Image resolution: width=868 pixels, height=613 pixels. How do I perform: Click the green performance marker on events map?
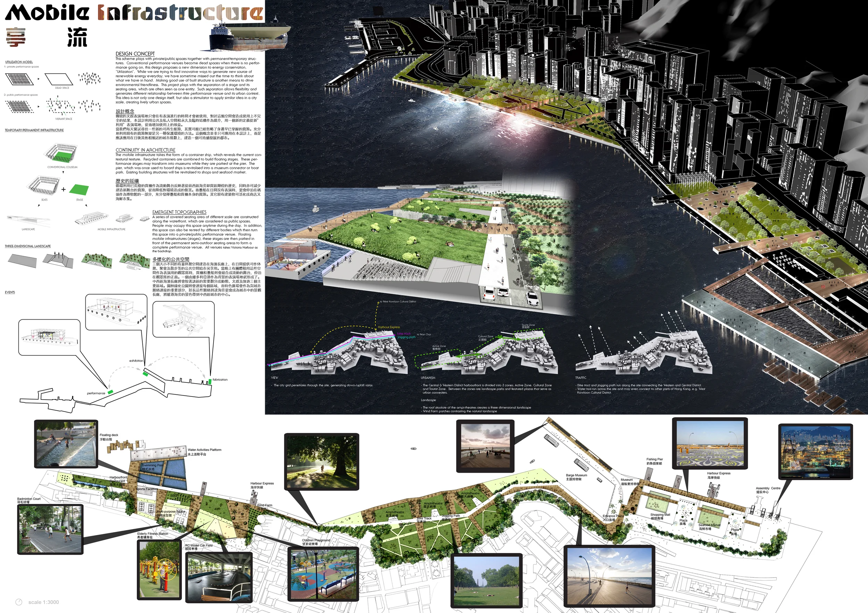110,392
